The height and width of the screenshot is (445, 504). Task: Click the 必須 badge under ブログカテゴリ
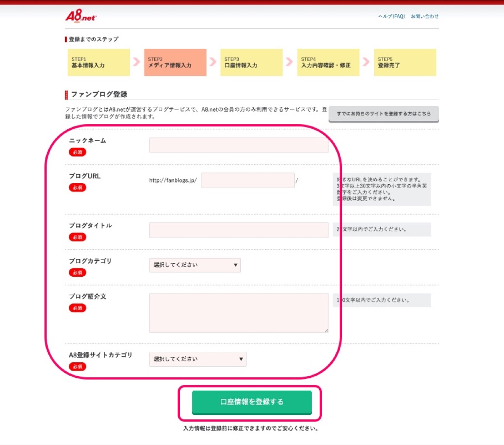tap(78, 272)
